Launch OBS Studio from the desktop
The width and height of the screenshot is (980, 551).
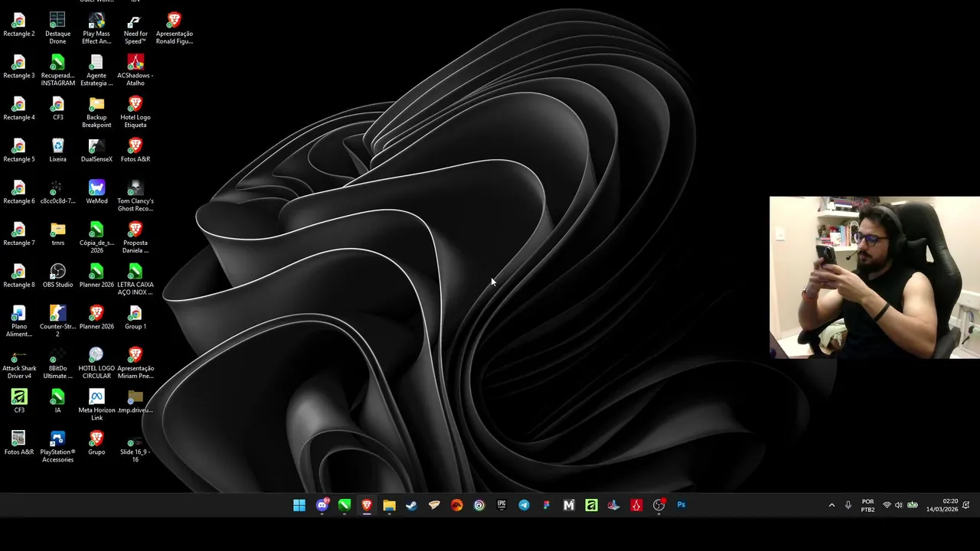[x=57, y=275]
